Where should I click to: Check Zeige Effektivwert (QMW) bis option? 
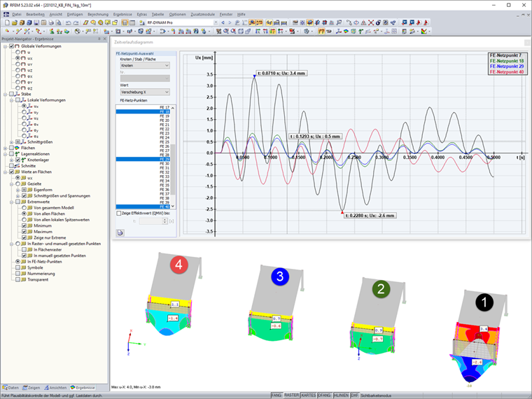click(x=119, y=213)
